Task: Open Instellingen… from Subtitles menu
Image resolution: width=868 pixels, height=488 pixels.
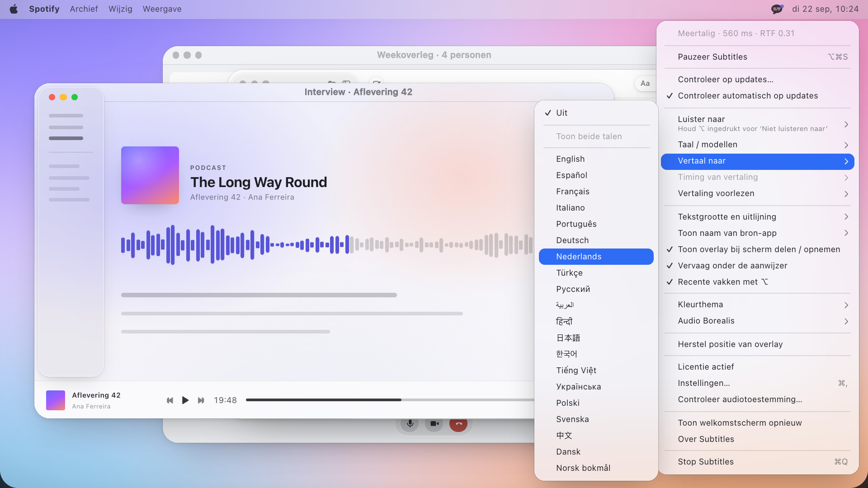Action: 758,383
